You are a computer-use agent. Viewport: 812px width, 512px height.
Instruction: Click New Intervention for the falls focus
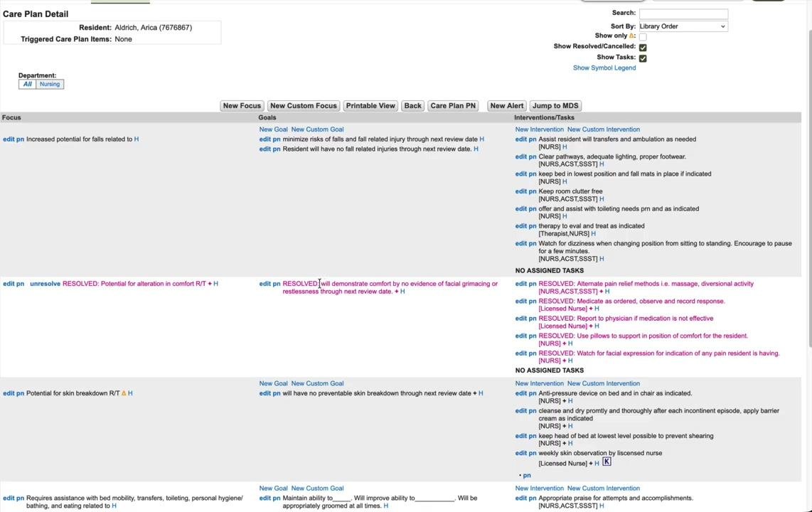pos(539,129)
